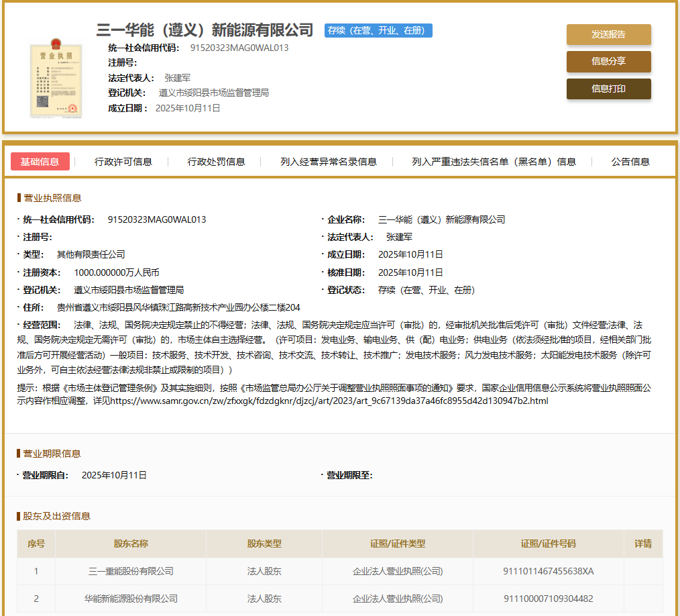Viewport: 680px width, 616px height.
Task: Select shareholder 三一重能股份有限公司 in table
Action: point(131,572)
